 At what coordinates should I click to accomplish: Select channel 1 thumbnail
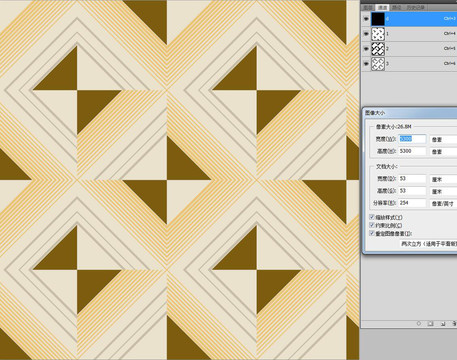tap(378, 34)
